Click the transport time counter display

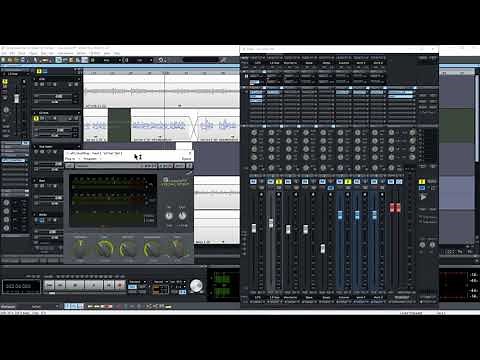(21, 286)
